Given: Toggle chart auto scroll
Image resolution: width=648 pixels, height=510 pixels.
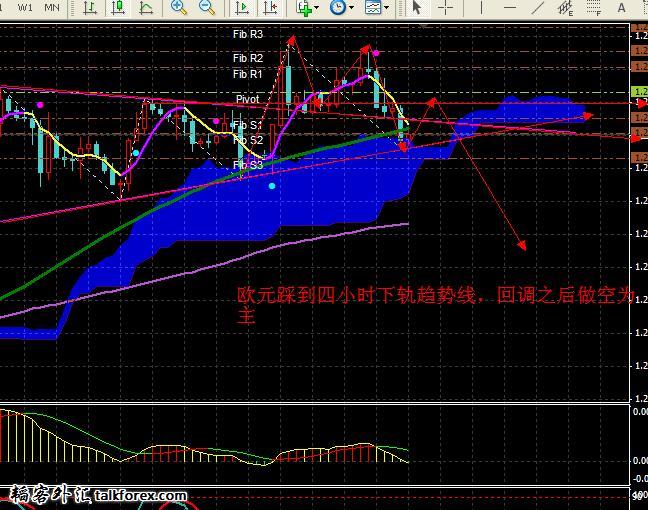Looking at the screenshot, I should click(242, 8).
